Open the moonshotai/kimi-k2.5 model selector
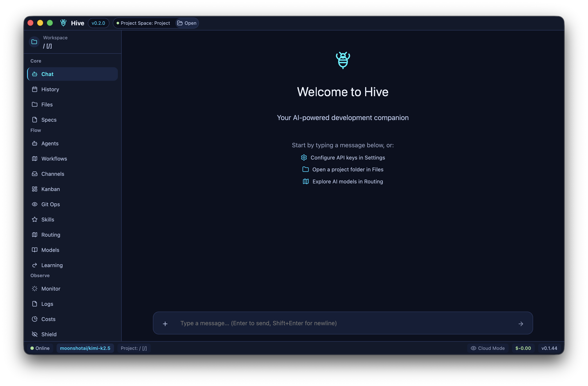Screen dimensions: 588x386 click(x=85, y=348)
